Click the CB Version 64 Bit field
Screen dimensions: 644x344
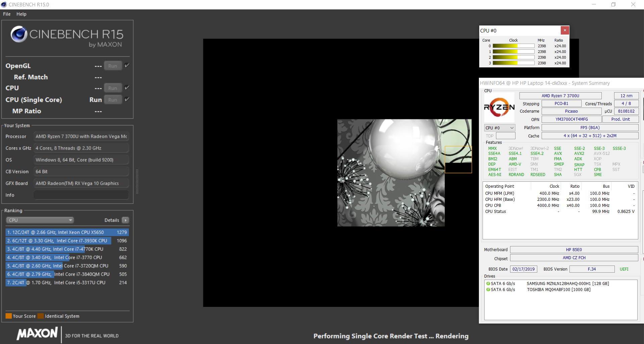click(81, 172)
